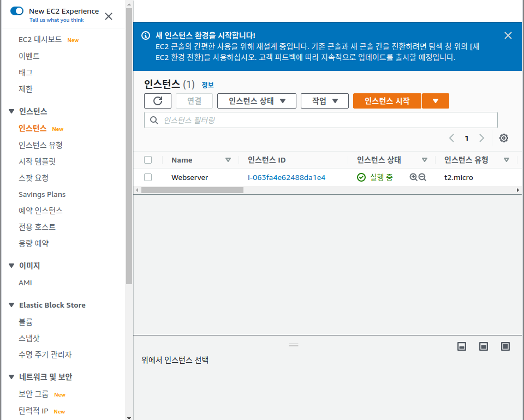The width and height of the screenshot is (524, 420).
Task: Sort by 인스턴스 유형 column arrow
Action: [507, 160]
